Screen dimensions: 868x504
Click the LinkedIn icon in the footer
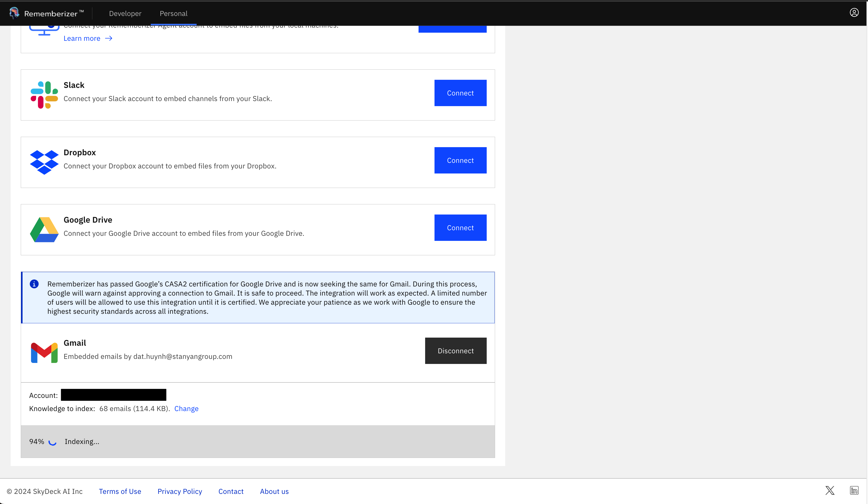(x=855, y=490)
